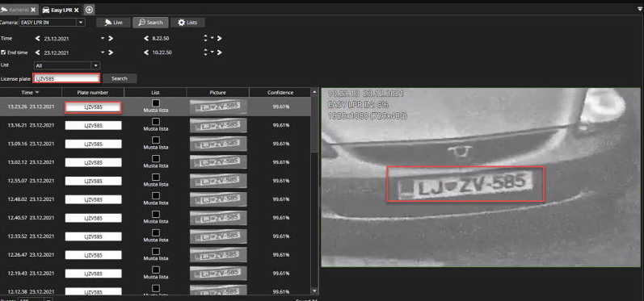
Task: Check Musta lista box for 12.48.02 row
Action: click(156, 195)
